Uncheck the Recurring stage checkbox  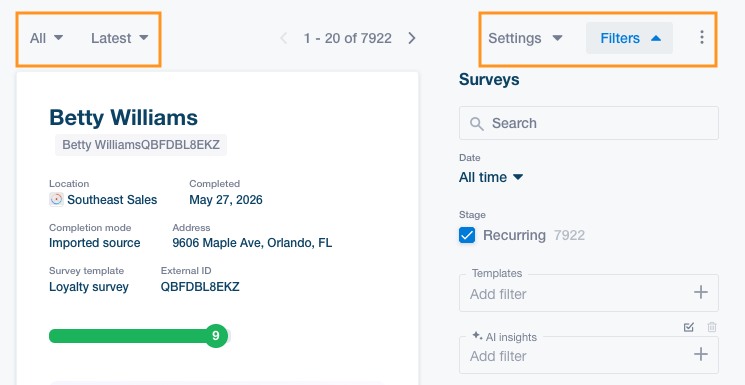467,235
